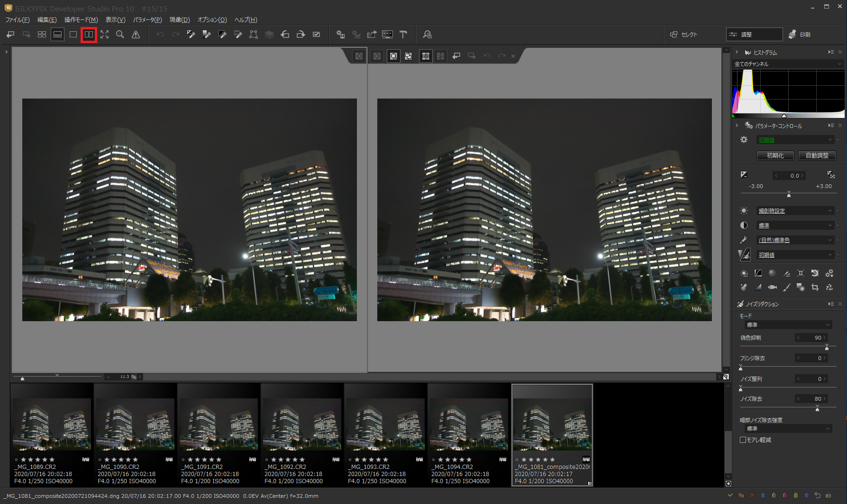The width and height of the screenshot is (847, 504).
Task: Enter full screen preview mode
Action: (104, 35)
